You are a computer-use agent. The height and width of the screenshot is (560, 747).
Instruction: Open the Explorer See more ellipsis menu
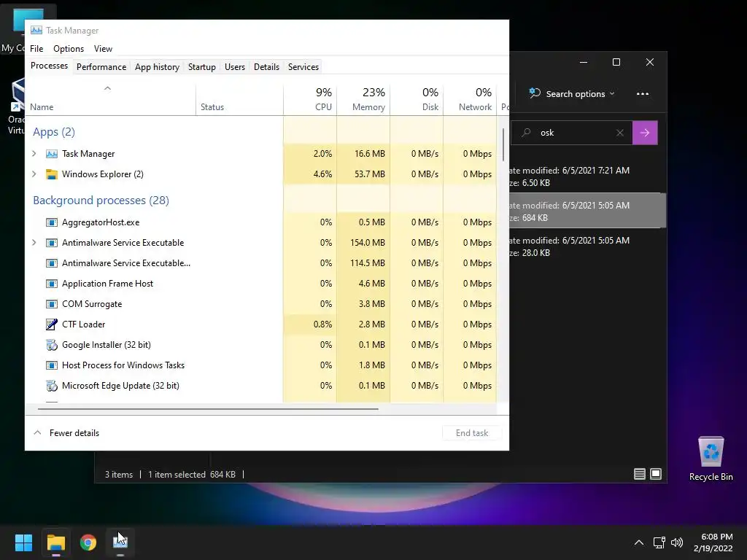pos(643,94)
